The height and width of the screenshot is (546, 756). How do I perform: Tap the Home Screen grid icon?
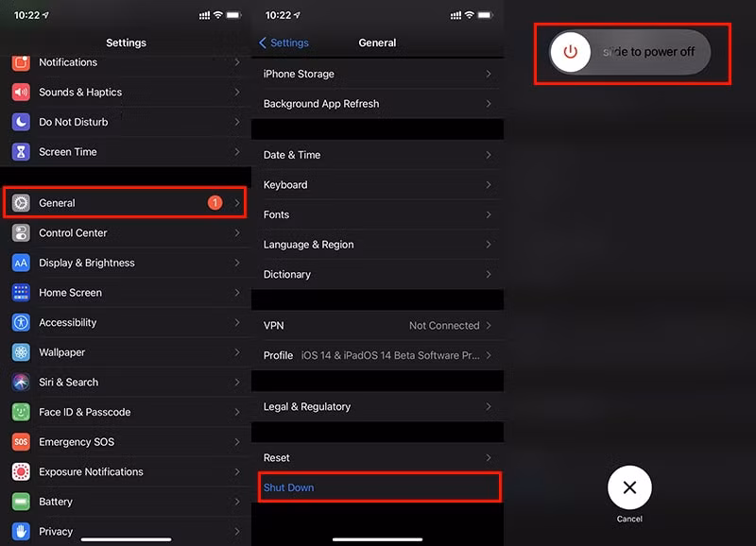click(x=21, y=293)
